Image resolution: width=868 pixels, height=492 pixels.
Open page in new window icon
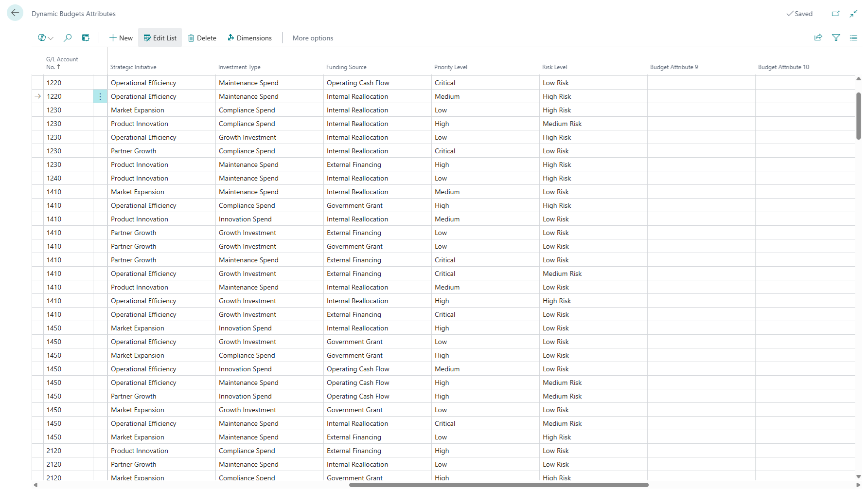pos(835,14)
